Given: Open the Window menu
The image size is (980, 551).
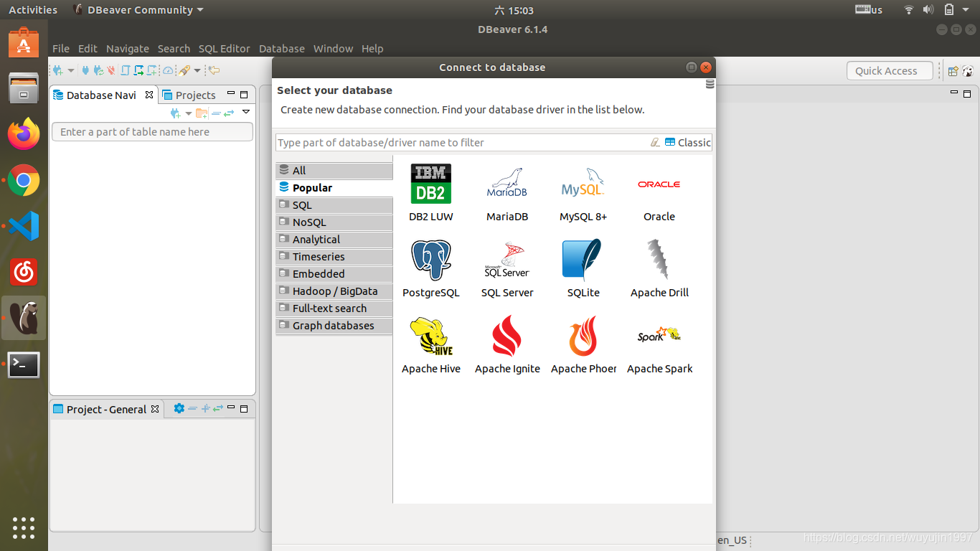Looking at the screenshot, I should coord(333,49).
